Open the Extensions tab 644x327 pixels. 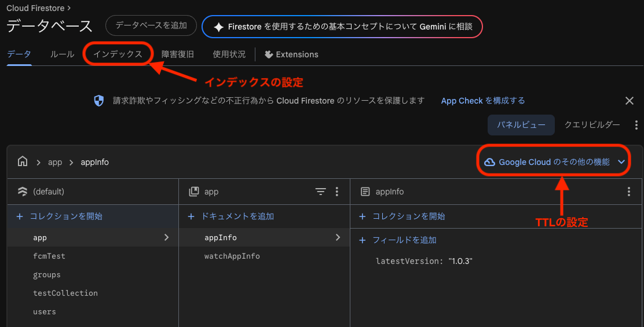pos(292,54)
